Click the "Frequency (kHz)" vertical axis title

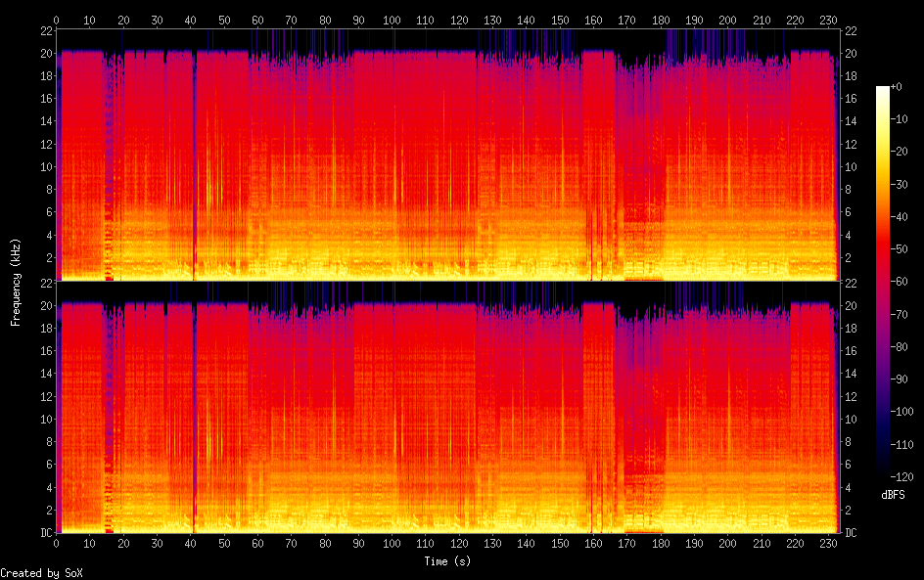coord(16,282)
